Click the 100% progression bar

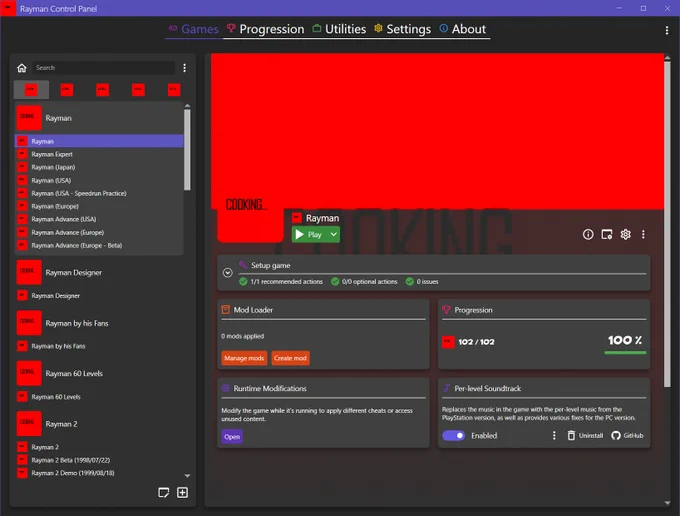[625, 353]
